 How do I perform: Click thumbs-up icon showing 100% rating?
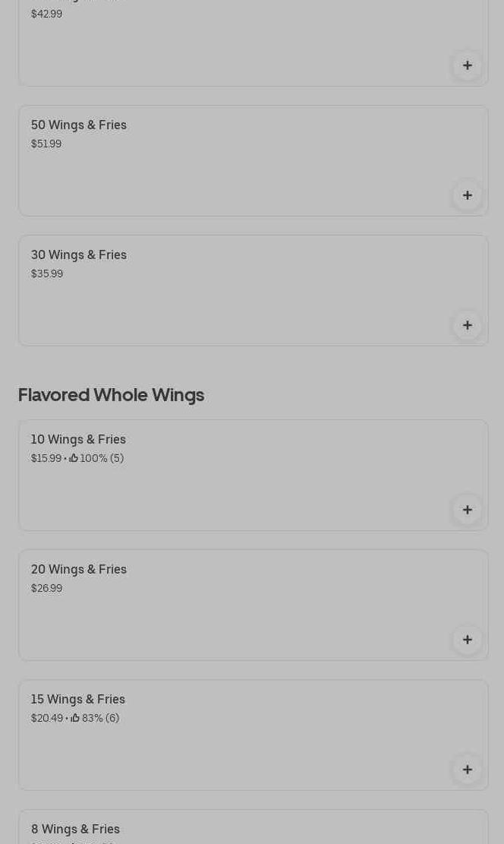tap(74, 458)
